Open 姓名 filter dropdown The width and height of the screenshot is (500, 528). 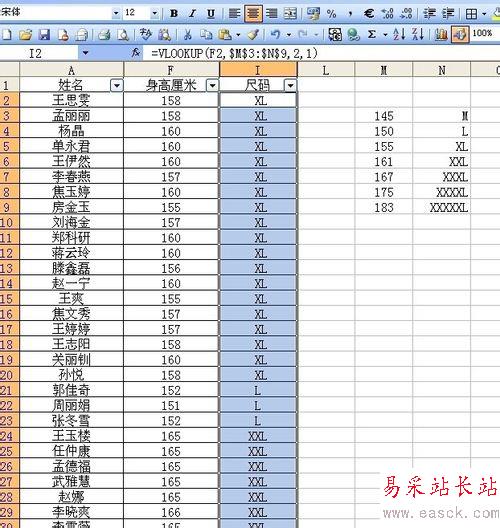pos(117,86)
